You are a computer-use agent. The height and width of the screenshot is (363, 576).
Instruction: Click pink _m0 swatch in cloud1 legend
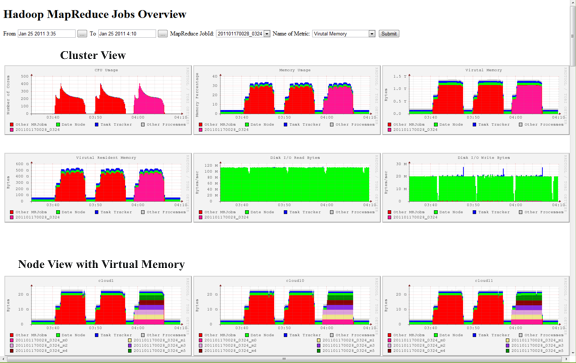(12, 341)
